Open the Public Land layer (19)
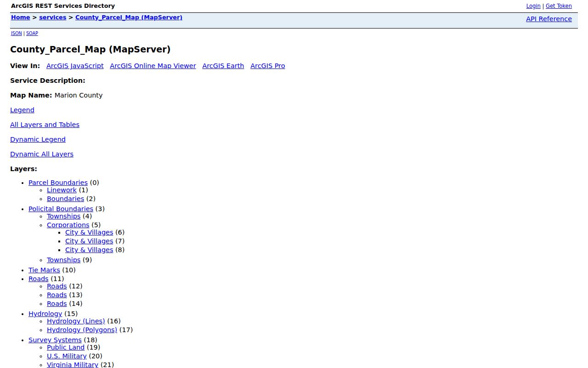The width and height of the screenshot is (588, 368). click(66, 347)
